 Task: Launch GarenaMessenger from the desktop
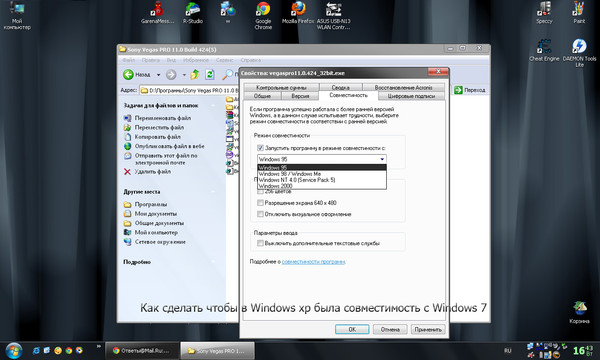(157, 12)
